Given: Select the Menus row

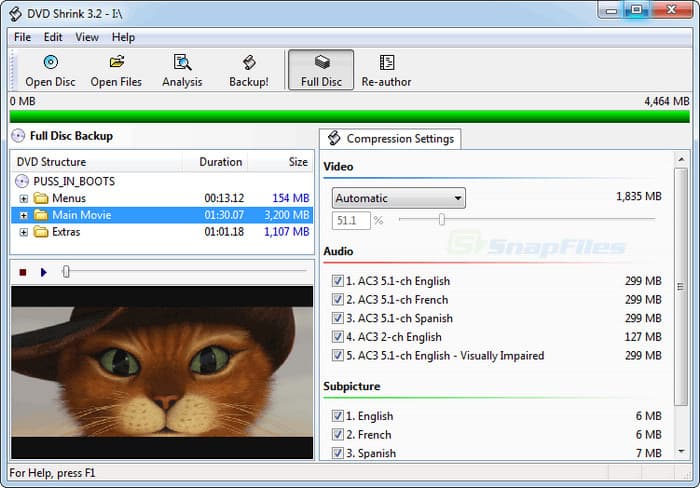Looking at the screenshot, I should click(x=162, y=198).
